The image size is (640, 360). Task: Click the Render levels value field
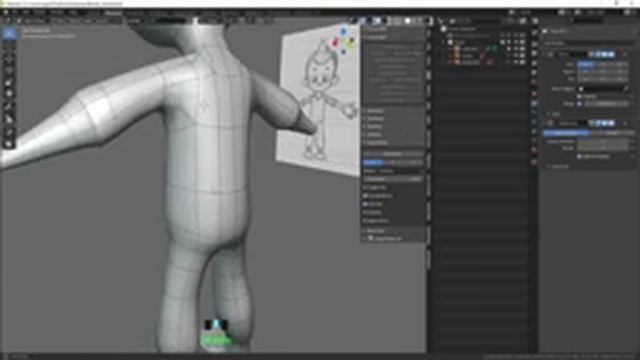pyautogui.click(x=602, y=149)
